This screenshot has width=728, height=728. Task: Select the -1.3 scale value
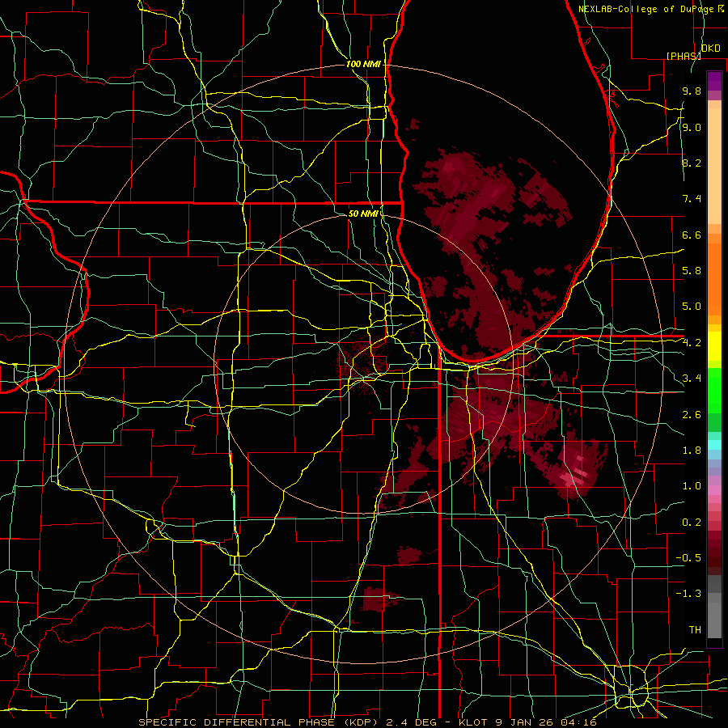[688, 594]
